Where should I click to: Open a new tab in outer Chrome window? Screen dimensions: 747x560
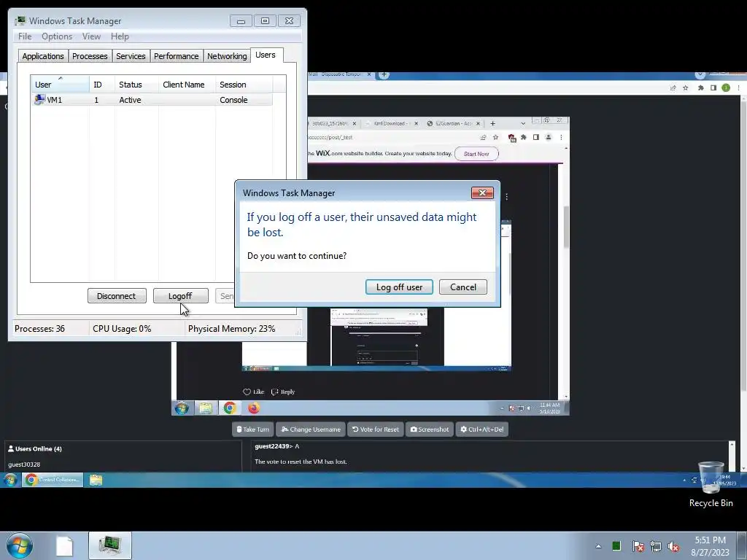pyautogui.click(x=384, y=75)
